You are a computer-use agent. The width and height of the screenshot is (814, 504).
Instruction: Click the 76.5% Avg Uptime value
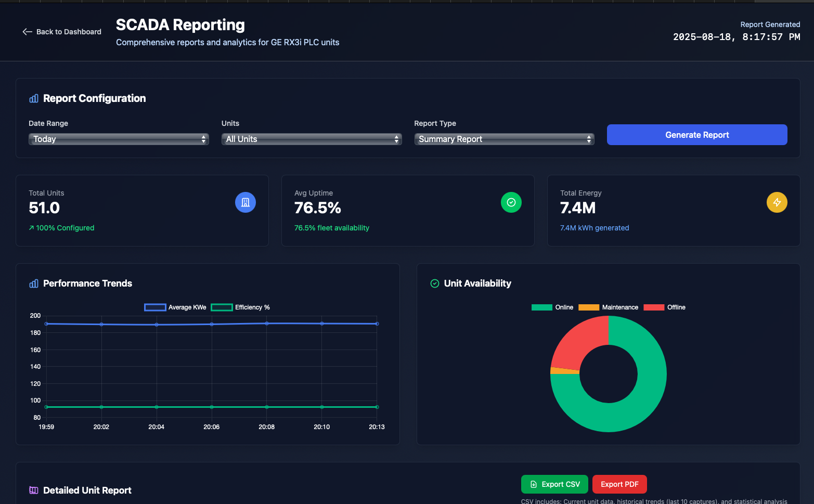coord(318,208)
